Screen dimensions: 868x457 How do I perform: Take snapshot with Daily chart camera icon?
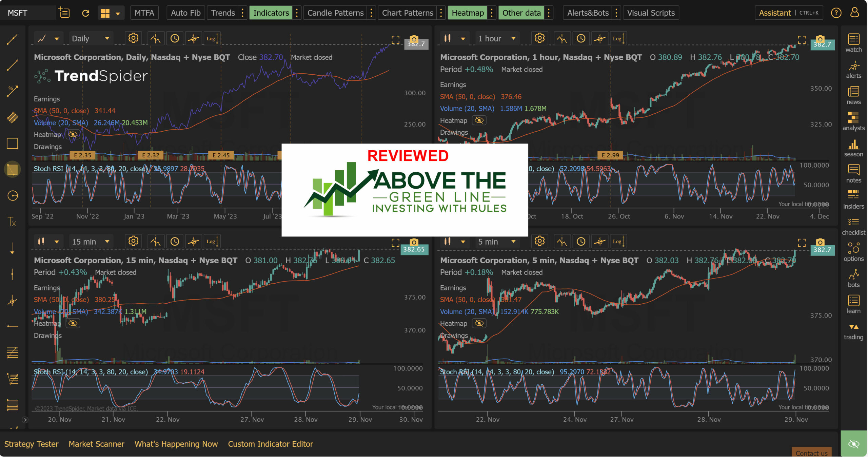414,38
